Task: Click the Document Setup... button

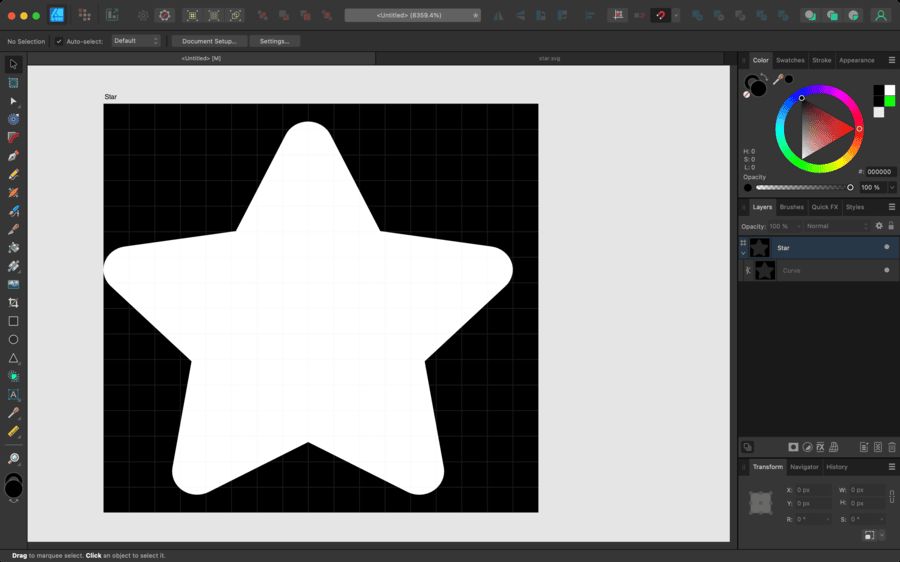Action: pos(209,41)
